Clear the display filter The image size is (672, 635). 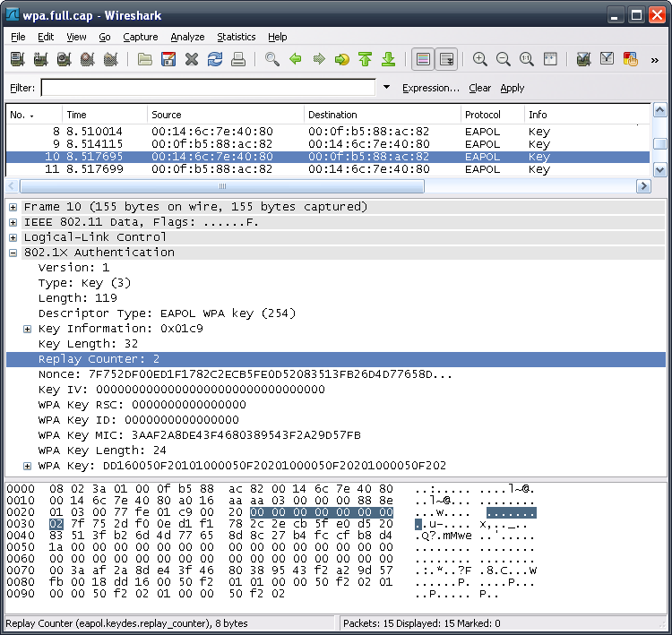tap(479, 88)
